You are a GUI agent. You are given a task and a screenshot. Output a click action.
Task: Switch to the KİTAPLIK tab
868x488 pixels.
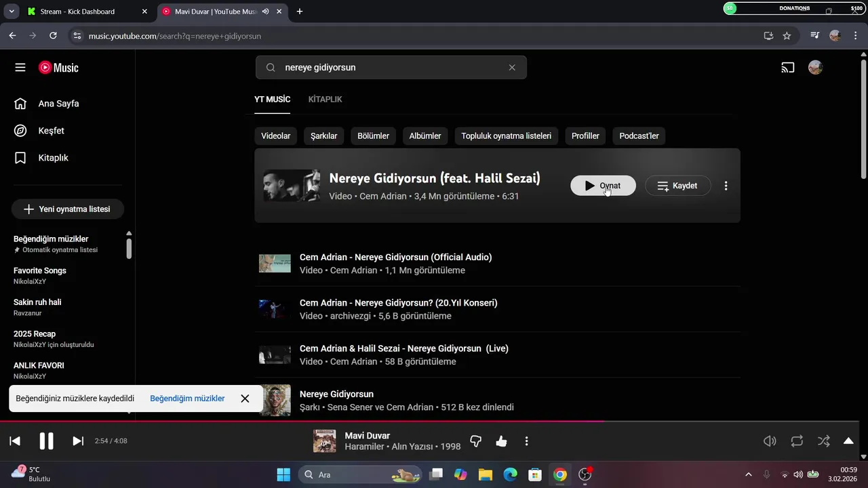[325, 100]
